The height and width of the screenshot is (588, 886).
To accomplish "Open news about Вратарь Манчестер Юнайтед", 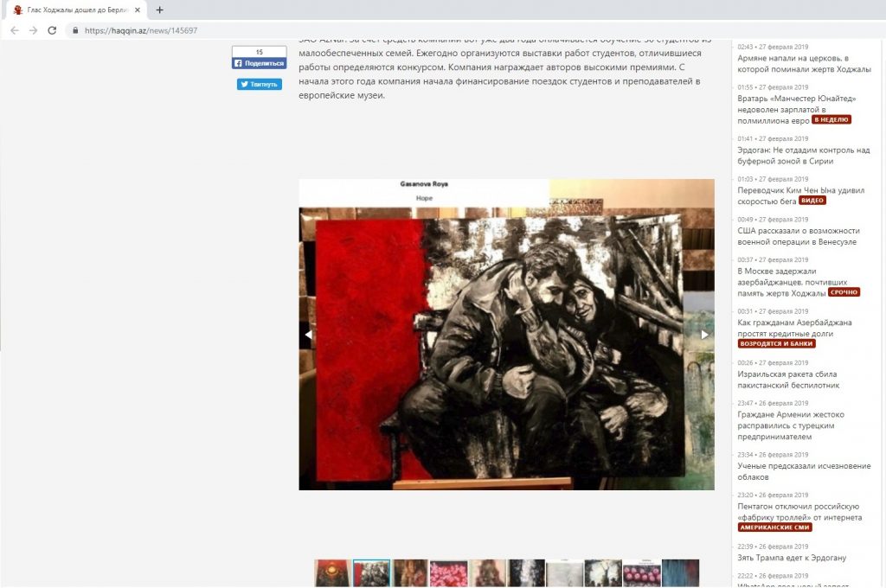I will coord(797,110).
